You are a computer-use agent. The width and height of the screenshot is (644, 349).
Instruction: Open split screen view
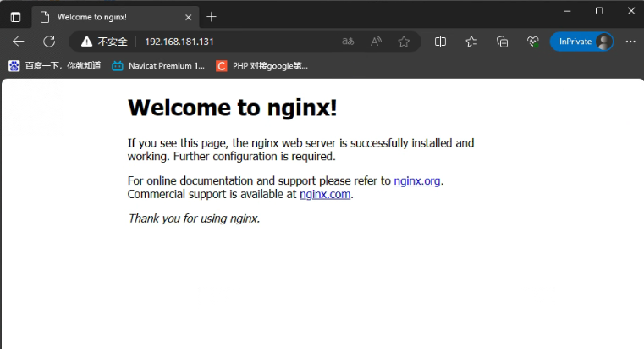(x=440, y=42)
